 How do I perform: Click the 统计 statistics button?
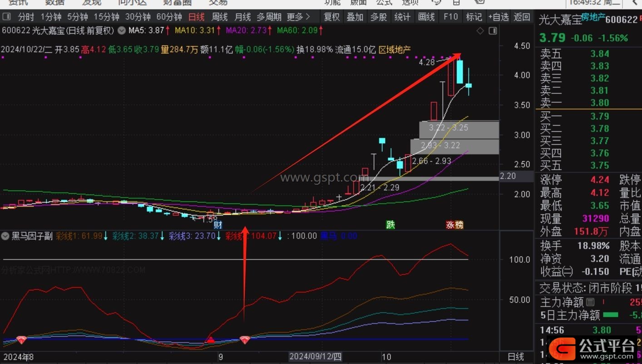tap(402, 17)
